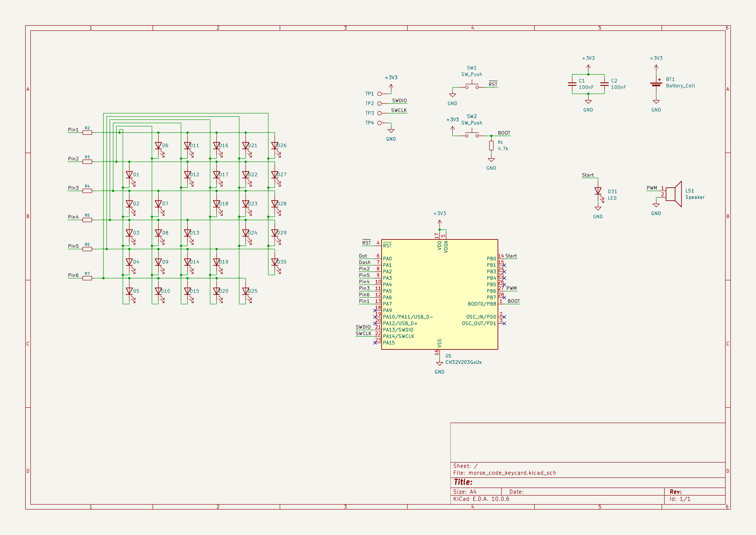
Task: Select resistor R1 4.7k symbol
Action: coord(491,145)
